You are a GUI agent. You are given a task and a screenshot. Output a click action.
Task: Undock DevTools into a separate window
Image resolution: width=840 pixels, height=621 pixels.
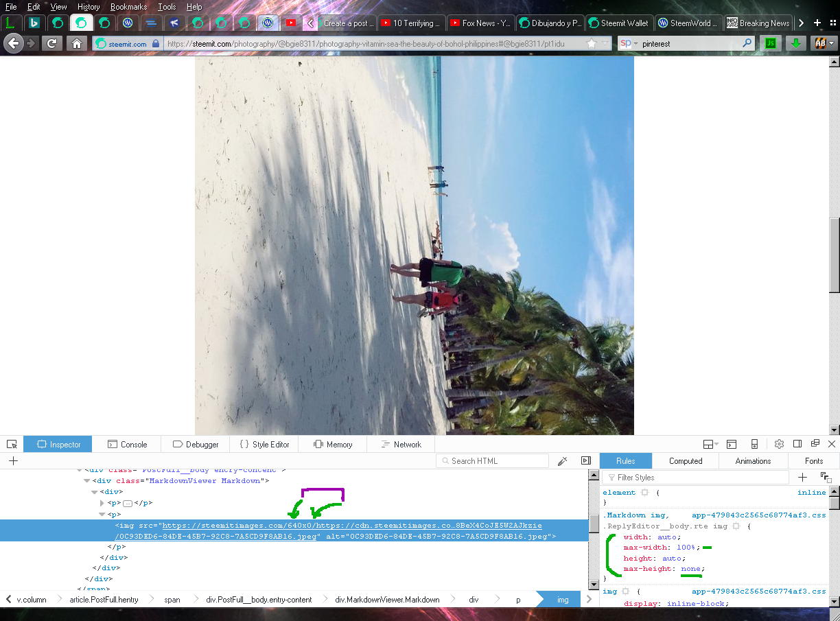click(x=815, y=444)
